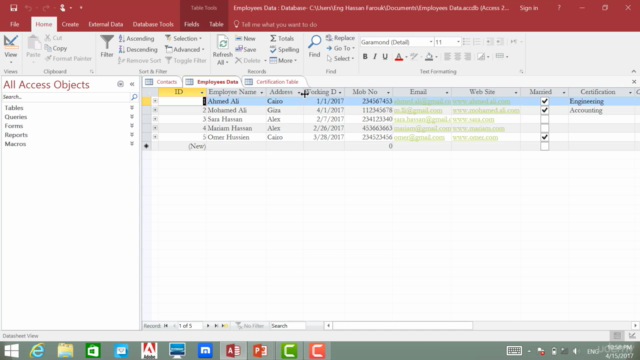640x360 pixels.
Task: Open omer@gmail.com email link
Action: click(419, 137)
